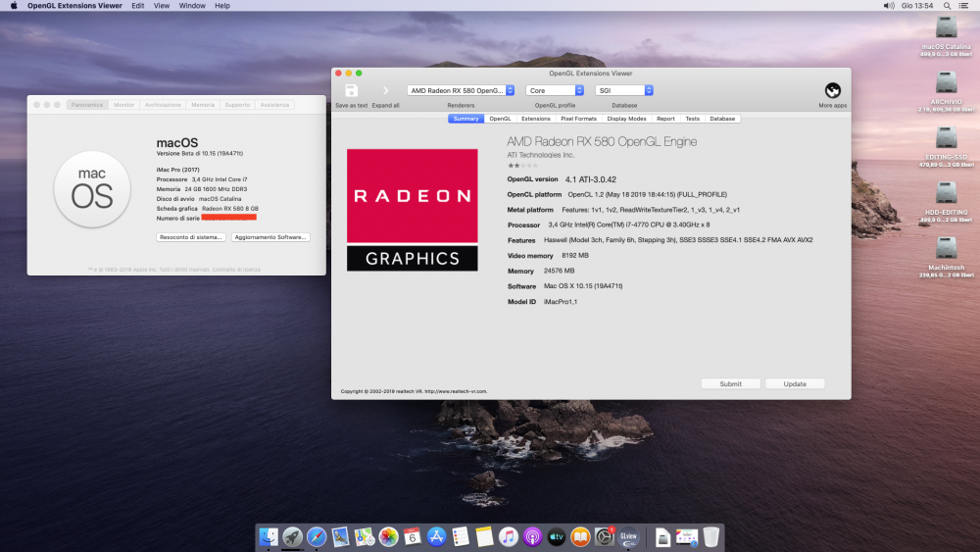
Task: Open the document file icon in the dock
Action: (x=662, y=536)
